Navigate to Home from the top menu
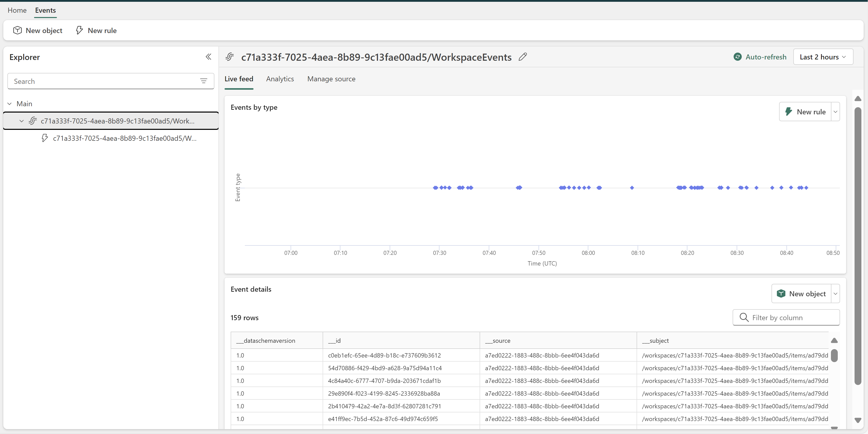This screenshot has height=434, width=868. (x=17, y=10)
